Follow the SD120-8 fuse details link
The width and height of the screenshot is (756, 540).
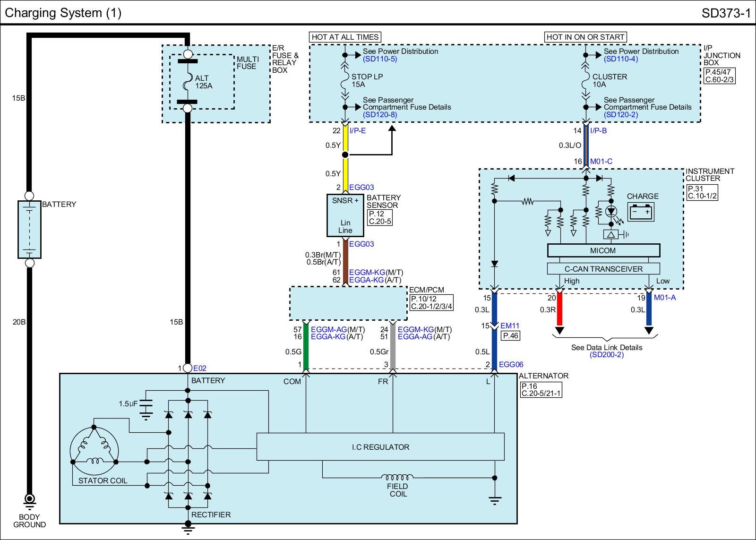(x=379, y=115)
